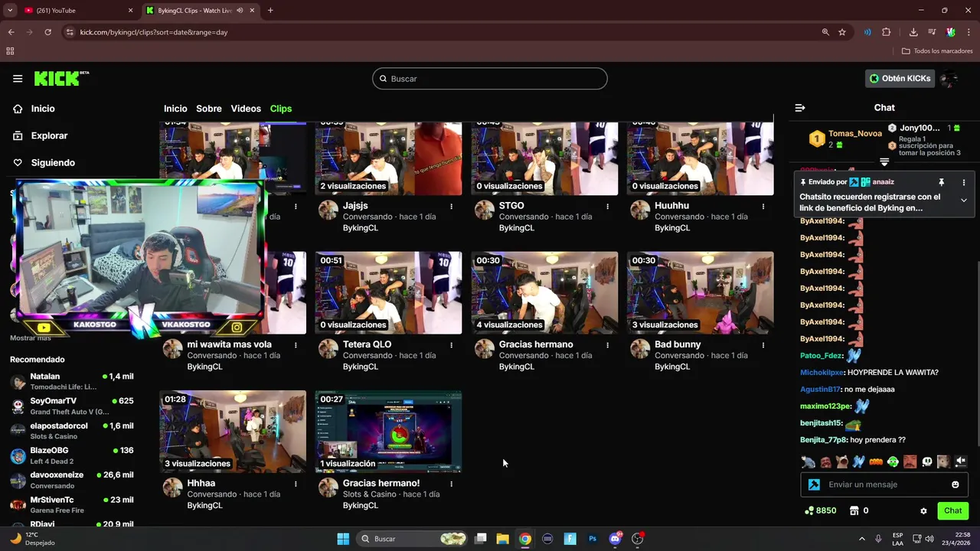Open recommended channel MrStivenTc
The image size is (980, 551).
pyautogui.click(x=73, y=504)
